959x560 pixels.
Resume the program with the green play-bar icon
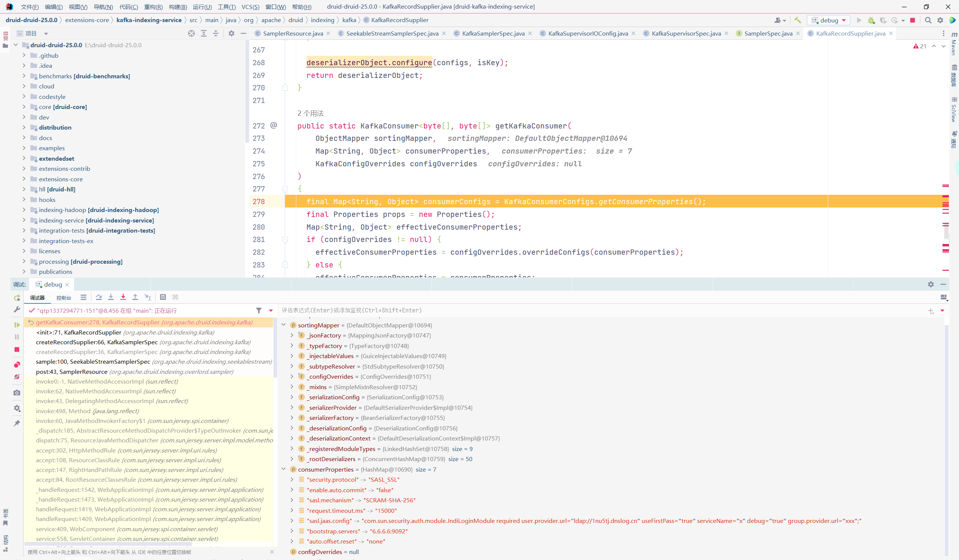tap(17, 324)
